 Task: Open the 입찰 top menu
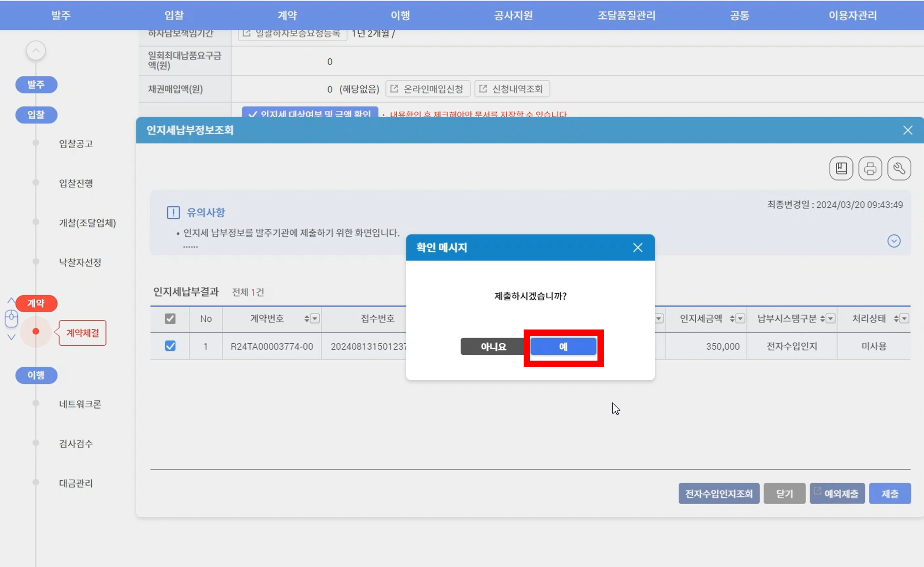point(174,15)
